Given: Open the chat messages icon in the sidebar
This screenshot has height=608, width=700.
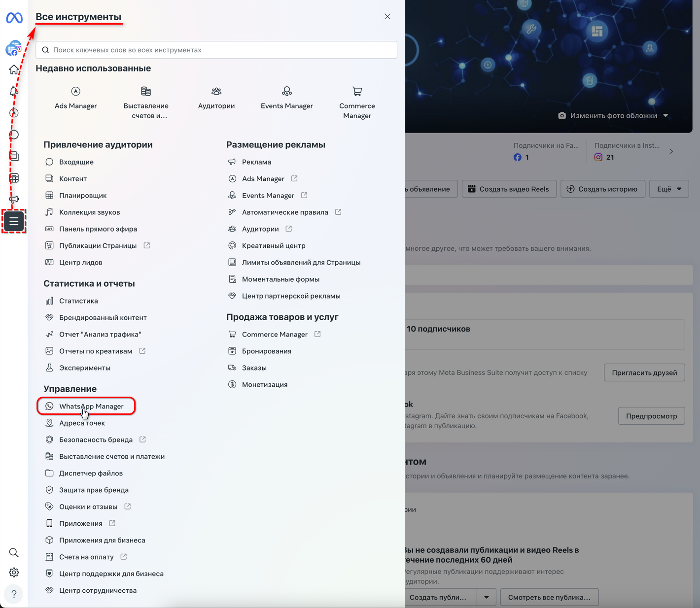Looking at the screenshot, I should (14, 134).
